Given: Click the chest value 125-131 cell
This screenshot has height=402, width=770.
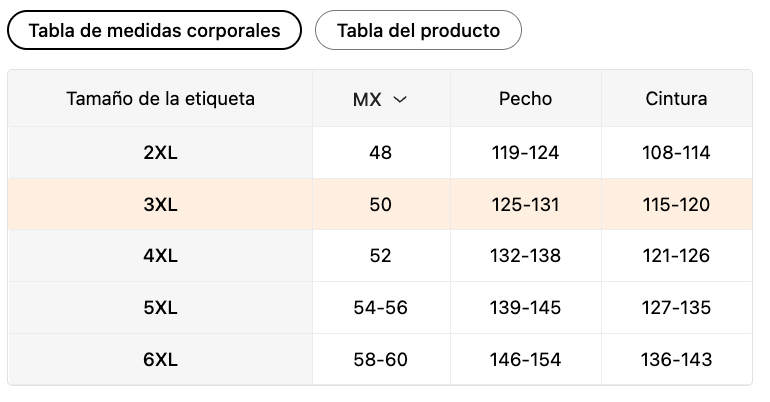Looking at the screenshot, I should tap(525, 205).
